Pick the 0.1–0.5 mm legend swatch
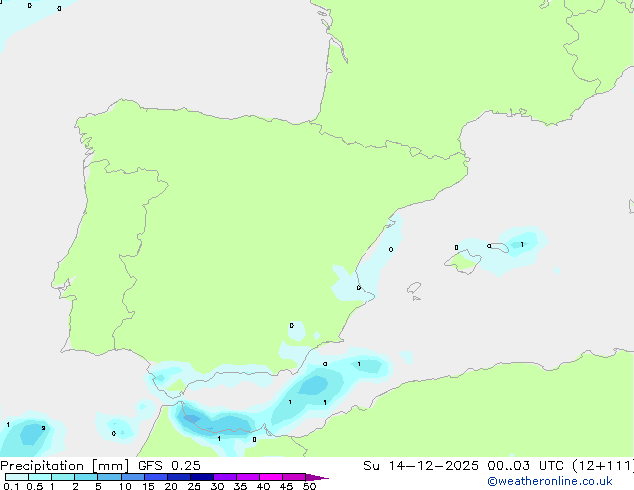Image resolution: width=634 pixels, height=490 pixels. [17, 477]
